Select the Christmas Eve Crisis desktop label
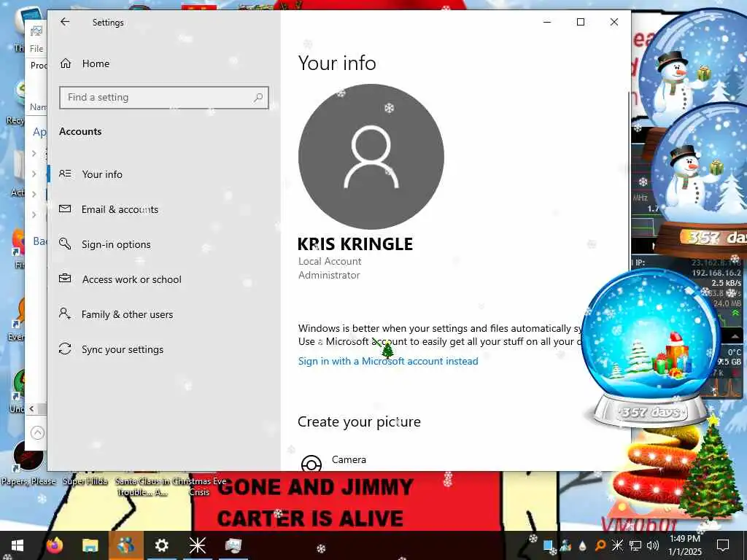Image resolution: width=747 pixels, height=560 pixels. click(x=199, y=486)
